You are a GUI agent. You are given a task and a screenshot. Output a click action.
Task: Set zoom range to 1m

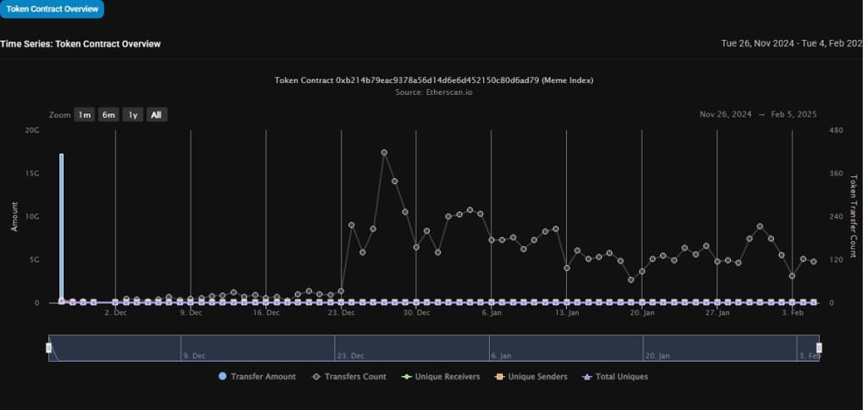[x=84, y=115]
